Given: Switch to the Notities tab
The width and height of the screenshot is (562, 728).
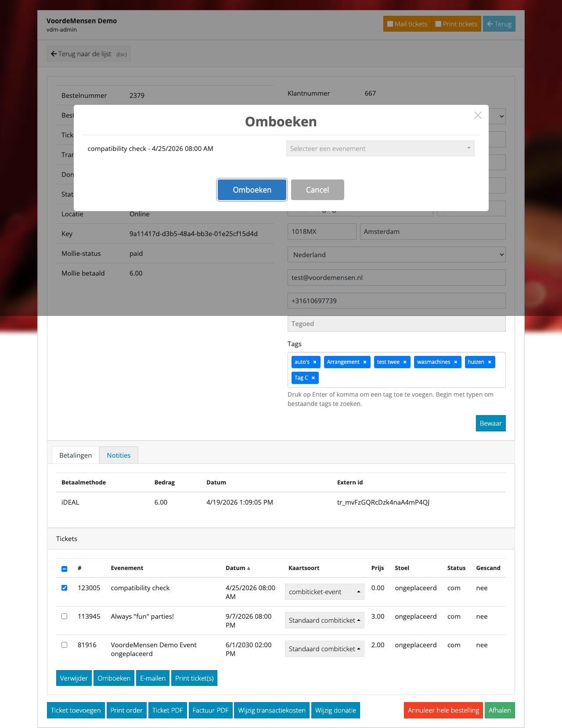Looking at the screenshot, I should point(119,455).
